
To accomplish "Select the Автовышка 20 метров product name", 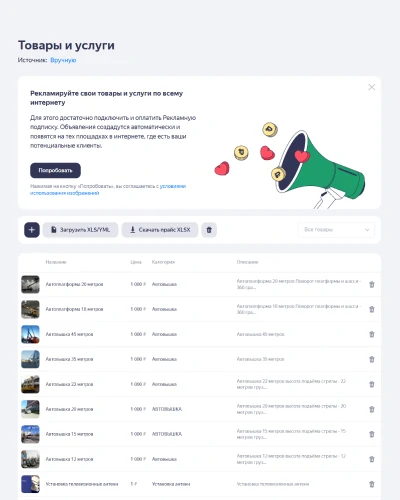I will coord(69,409).
